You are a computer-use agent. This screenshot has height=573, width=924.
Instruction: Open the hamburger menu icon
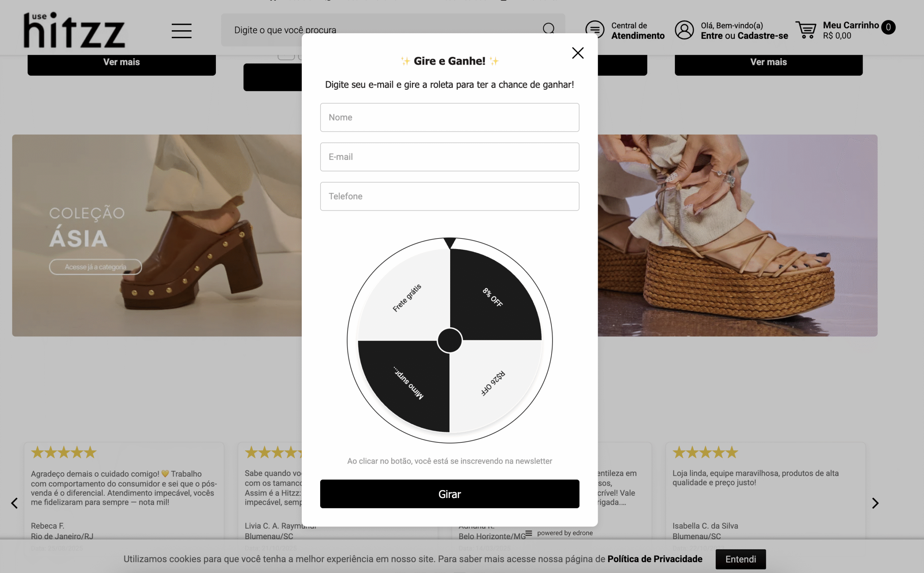point(181,31)
